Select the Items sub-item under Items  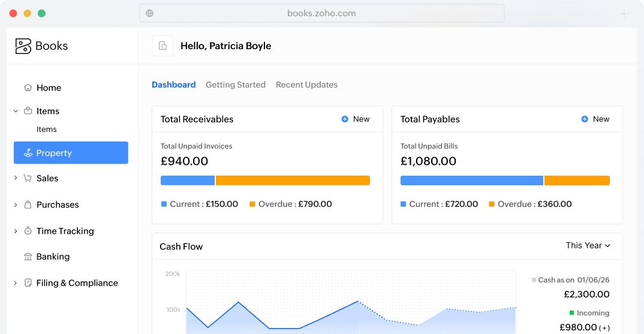tap(46, 130)
